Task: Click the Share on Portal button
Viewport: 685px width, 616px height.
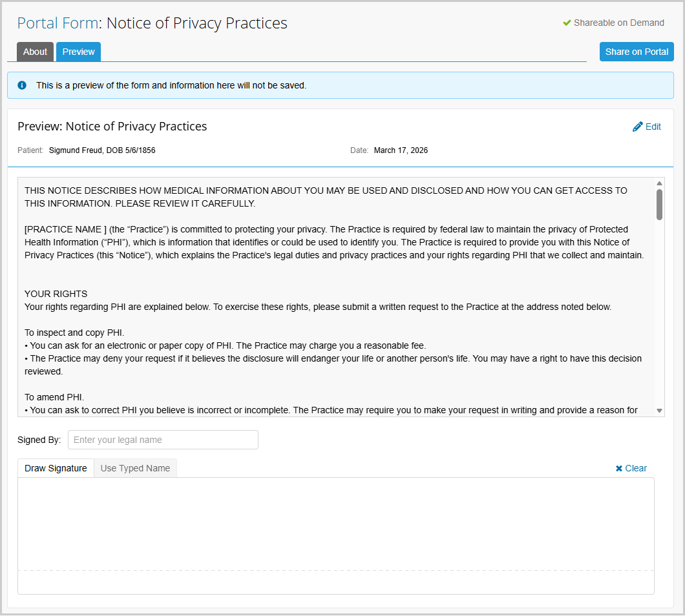Action: (x=637, y=52)
